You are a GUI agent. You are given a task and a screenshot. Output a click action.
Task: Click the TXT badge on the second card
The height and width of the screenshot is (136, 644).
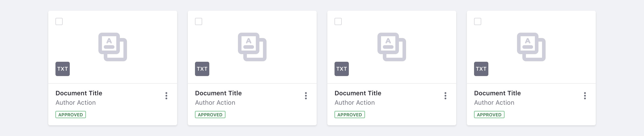pos(202,69)
